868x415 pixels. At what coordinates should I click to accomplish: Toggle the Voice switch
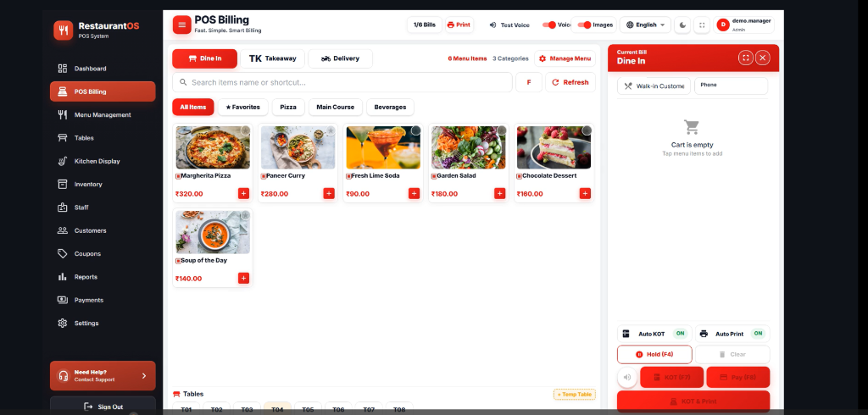point(548,25)
